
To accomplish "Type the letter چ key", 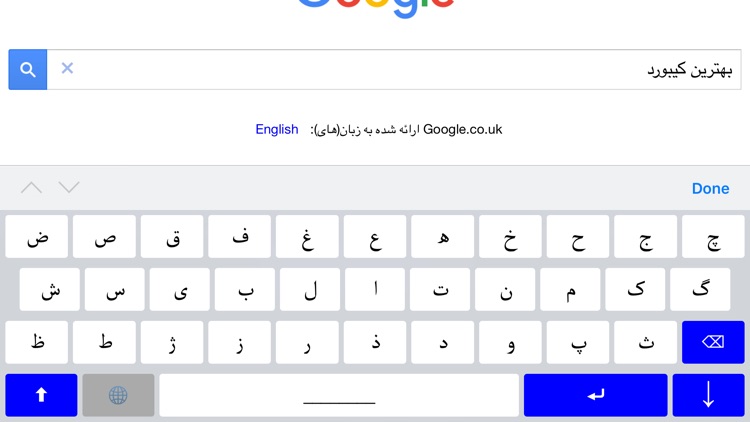I will click(713, 237).
